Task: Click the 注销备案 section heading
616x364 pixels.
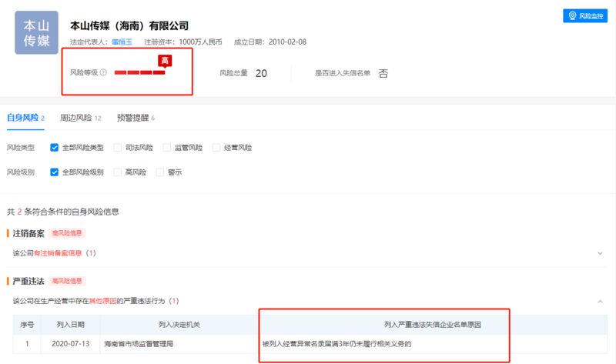Action: point(28,233)
